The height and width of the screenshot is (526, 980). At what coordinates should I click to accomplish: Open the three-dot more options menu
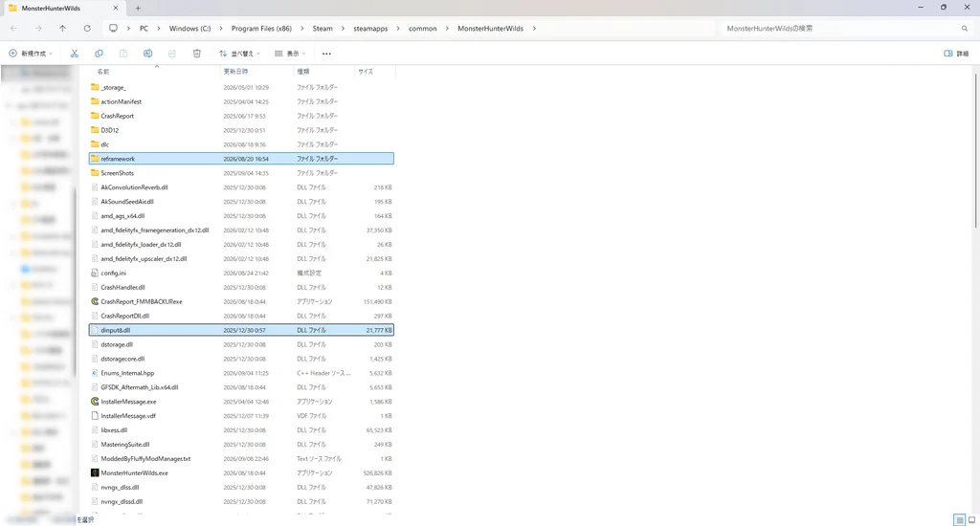326,54
